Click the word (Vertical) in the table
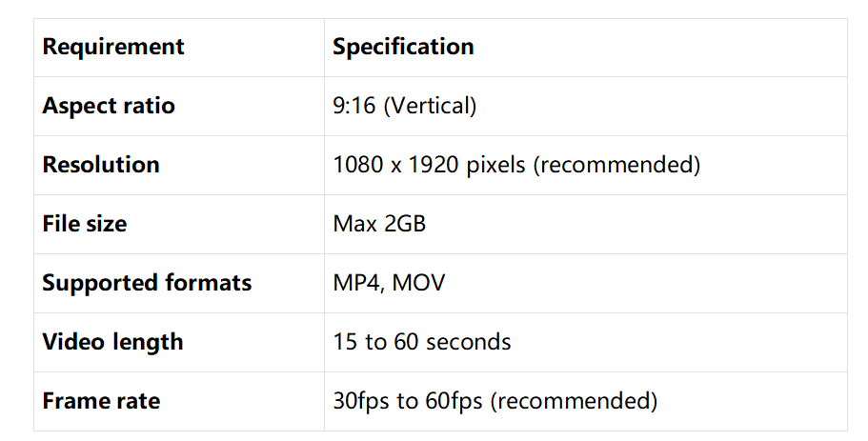The image size is (868, 441). click(430, 106)
